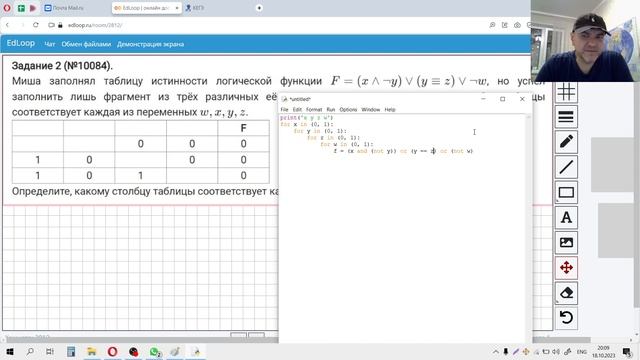This screenshot has width=640, height=360.
Task: Open calculator app on taskbar
Action: point(71,351)
